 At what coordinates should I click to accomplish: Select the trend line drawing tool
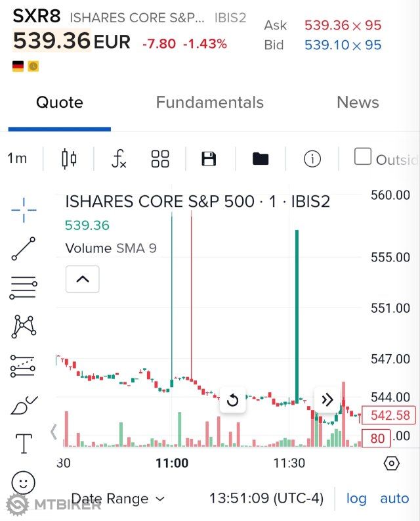point(24,248)
